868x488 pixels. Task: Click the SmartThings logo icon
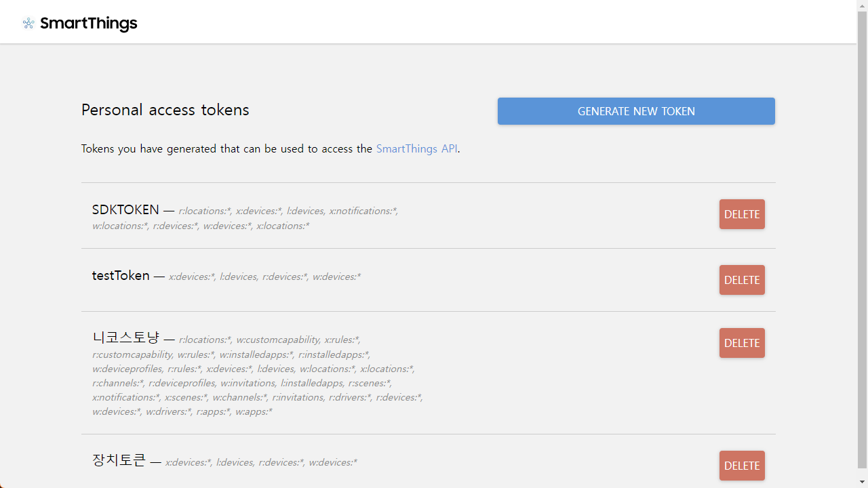point(28,24)
